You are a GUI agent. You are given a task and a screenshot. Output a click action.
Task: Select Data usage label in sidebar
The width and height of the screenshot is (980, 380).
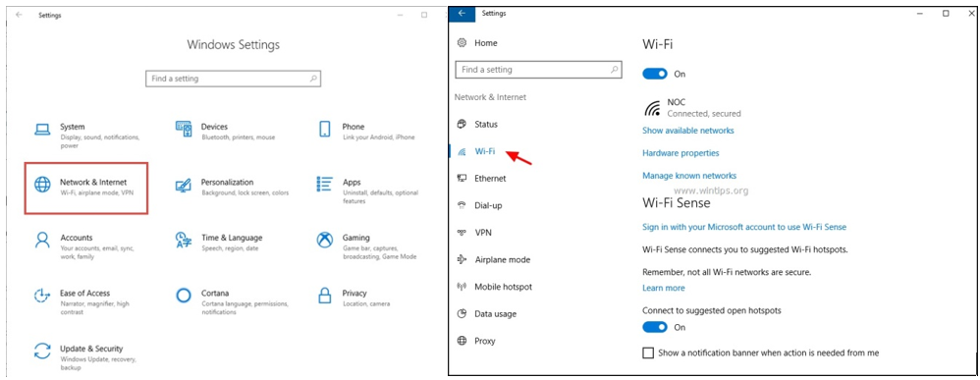(x=496, y=314)
